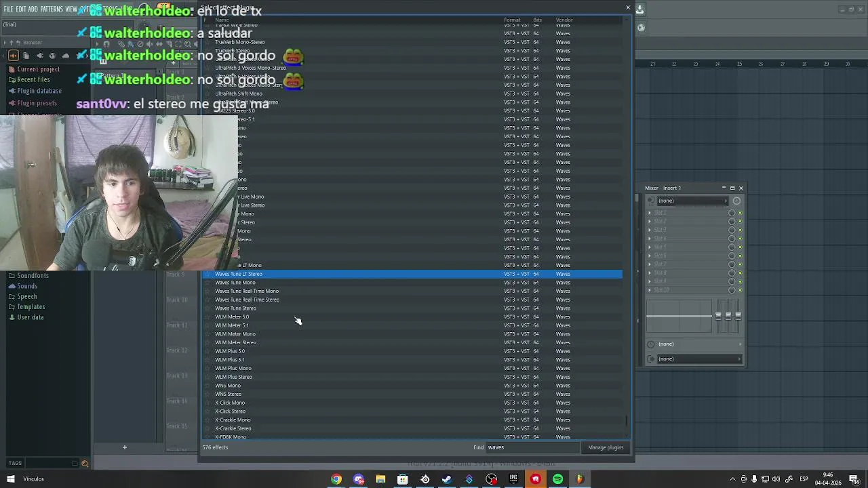The height and width of the screenshot is (488, 868).
Task: Open File Explorer from the taskbar
Action: pos(380,479)
